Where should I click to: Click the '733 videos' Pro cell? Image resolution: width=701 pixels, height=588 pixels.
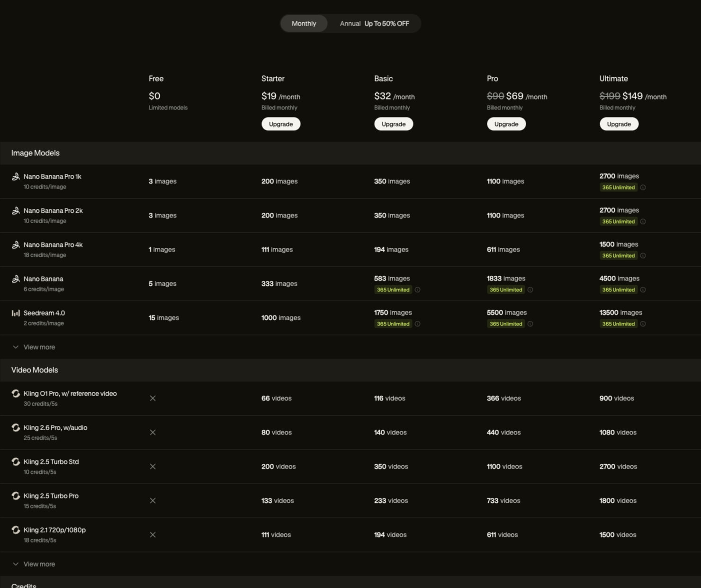(503, 501)
